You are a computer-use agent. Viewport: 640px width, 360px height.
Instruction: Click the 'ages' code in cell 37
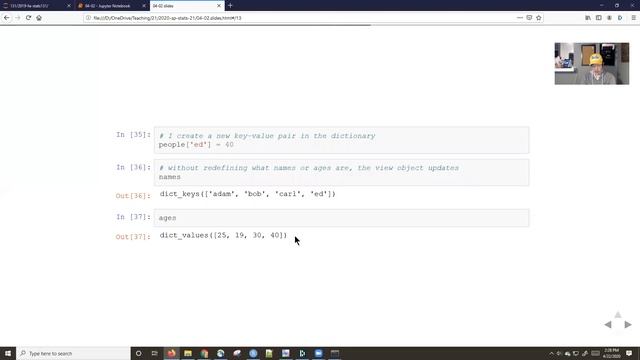167,218
